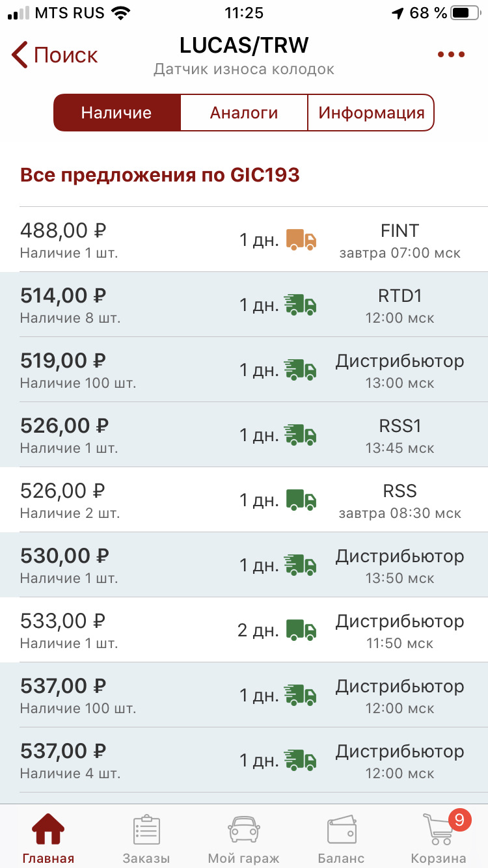Tap the LUCAS/TRW brand title
Viewport: 488px width, 868px height.
pyautogui.click(x=244, y=46)
